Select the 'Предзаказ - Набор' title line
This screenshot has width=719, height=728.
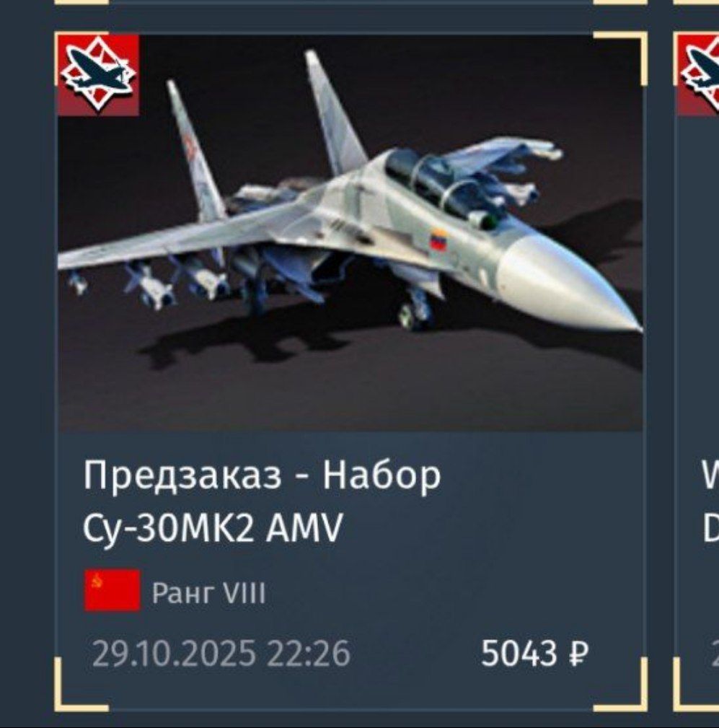coord(262,475)
